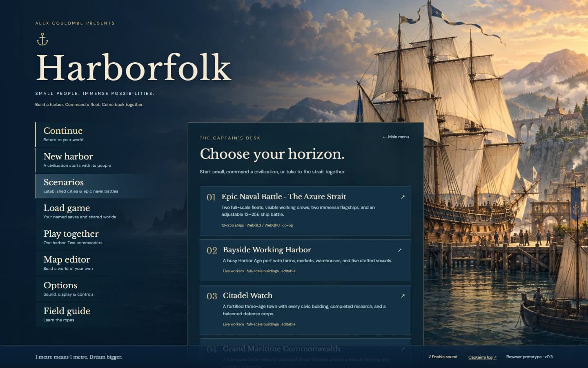Viewport: 588px width, 368px height.
Task: Click 'THE CAPTAIN'S DESK' label
Action: (230, 138)
